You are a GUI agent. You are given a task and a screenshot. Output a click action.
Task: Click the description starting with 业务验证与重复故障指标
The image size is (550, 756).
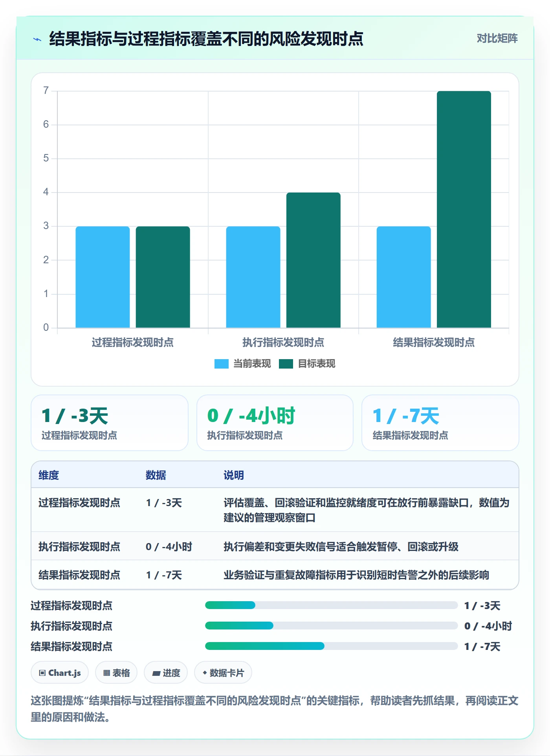356,575
